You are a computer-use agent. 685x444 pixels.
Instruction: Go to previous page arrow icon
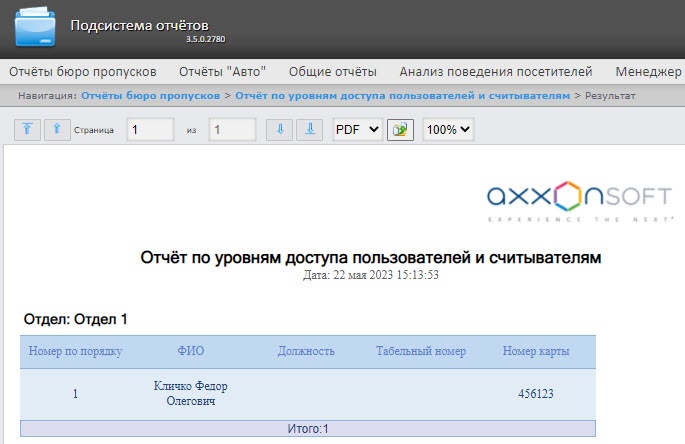pos(57,129)
